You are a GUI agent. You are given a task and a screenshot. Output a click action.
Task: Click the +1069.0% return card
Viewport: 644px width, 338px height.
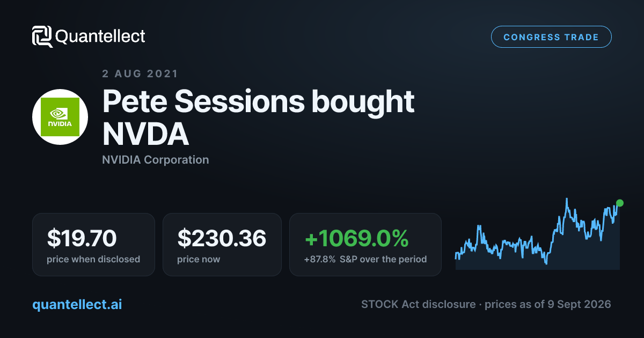(365, 245)
